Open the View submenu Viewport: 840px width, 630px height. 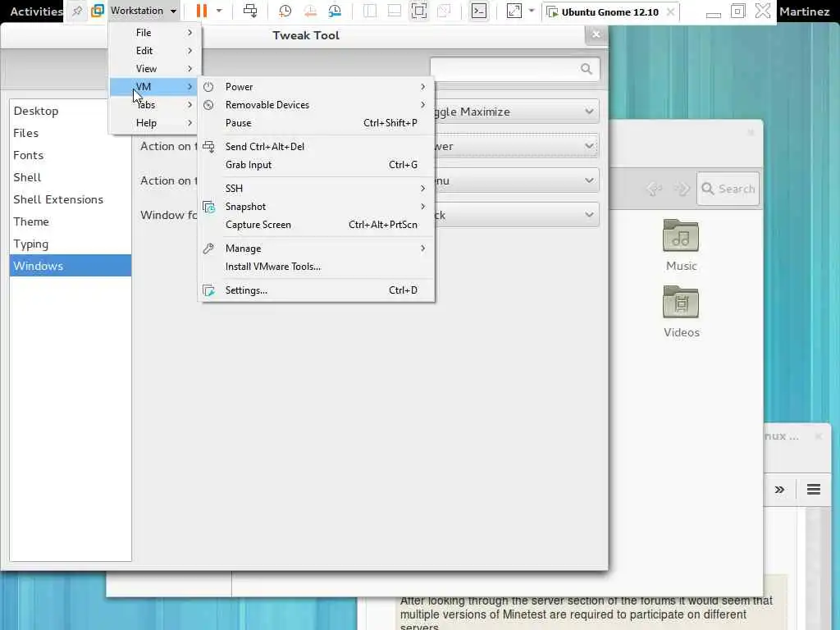tap(153, 69)
